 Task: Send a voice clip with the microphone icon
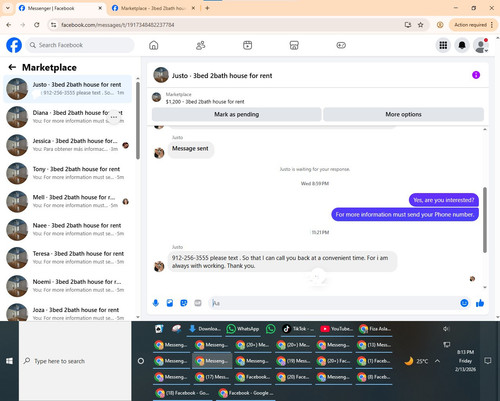[156, 303]
